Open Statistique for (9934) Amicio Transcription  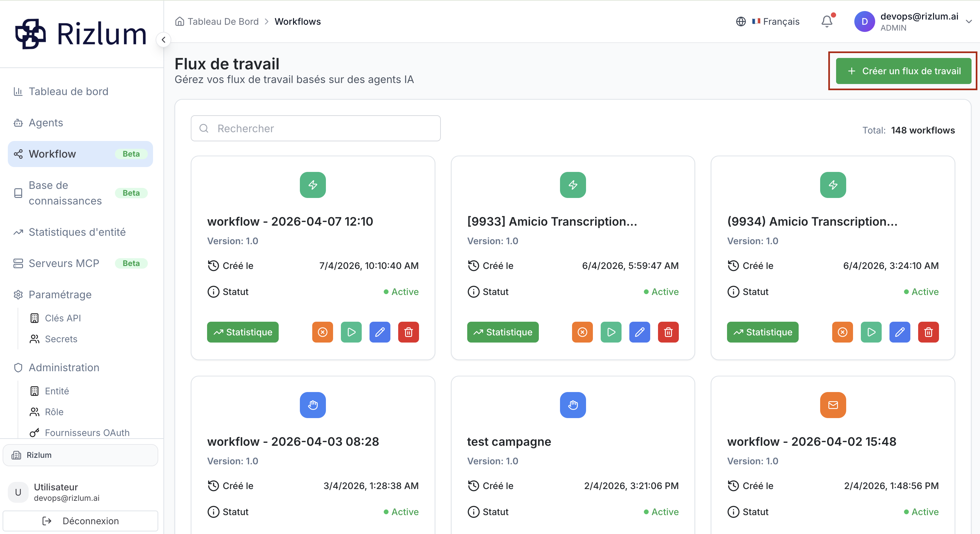763,332
